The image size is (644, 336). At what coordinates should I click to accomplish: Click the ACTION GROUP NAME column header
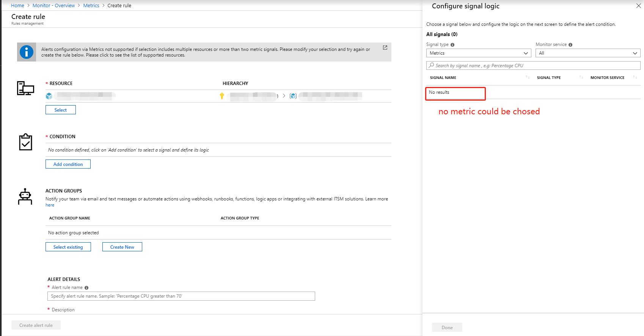pyautogui.click(x=70, y=218)
